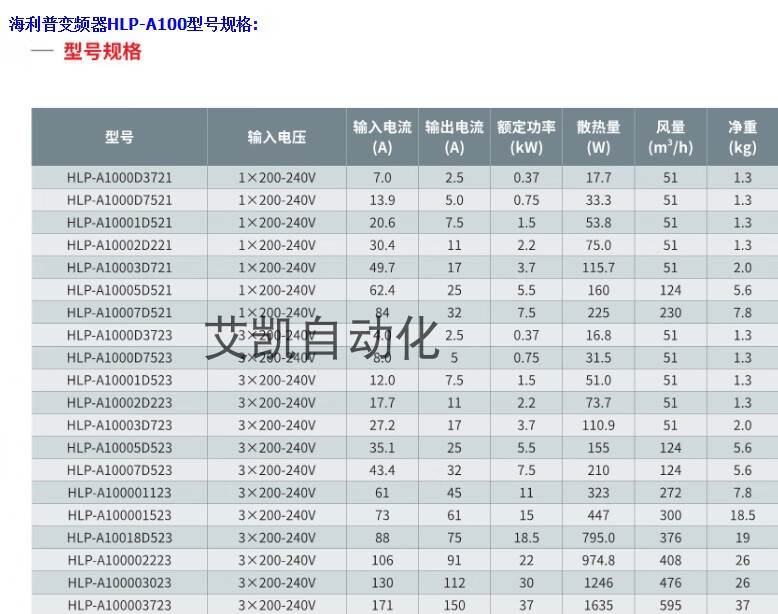Select model cell HLP-A10002D223
778x614 pixels.
(x=119, y=403)
